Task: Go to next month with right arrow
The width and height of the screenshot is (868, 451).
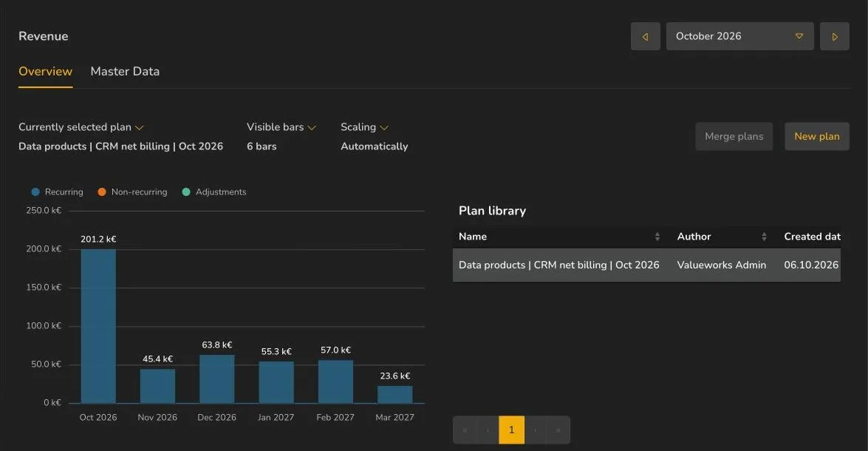Action: click(835, 36)
